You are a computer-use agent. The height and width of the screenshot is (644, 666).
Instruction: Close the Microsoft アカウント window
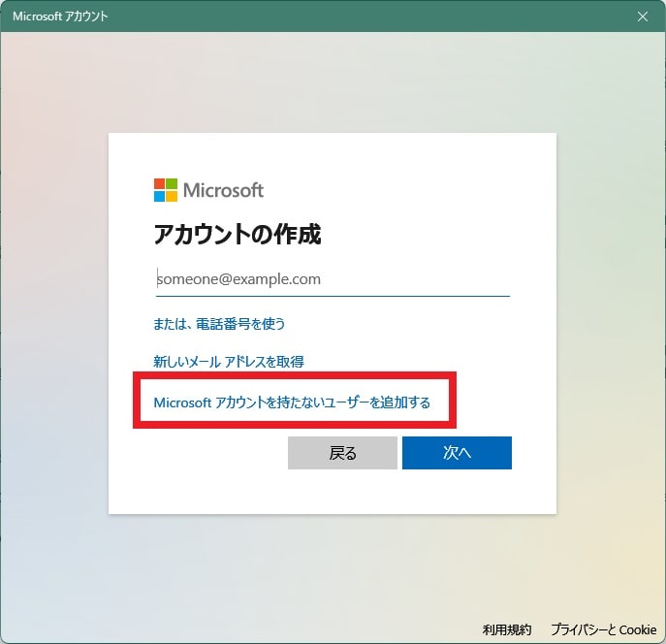(x=643, y=16)
